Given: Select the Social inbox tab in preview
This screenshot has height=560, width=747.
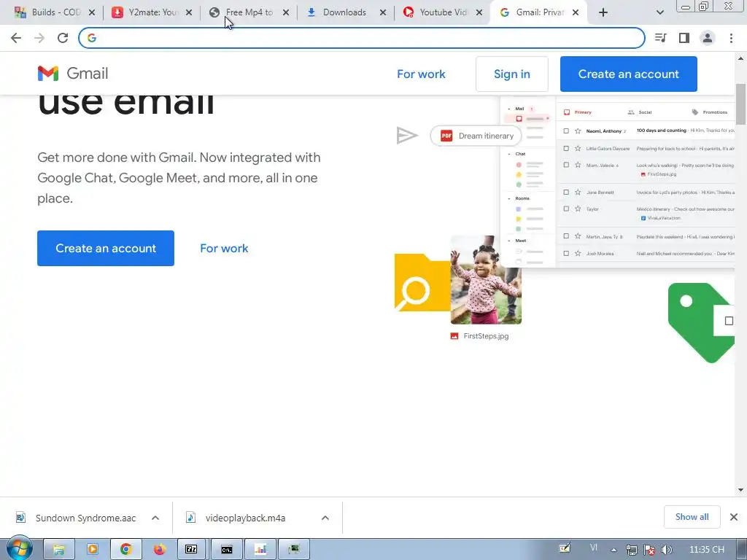Looking at the screenshot, I should tap(640, 112).
